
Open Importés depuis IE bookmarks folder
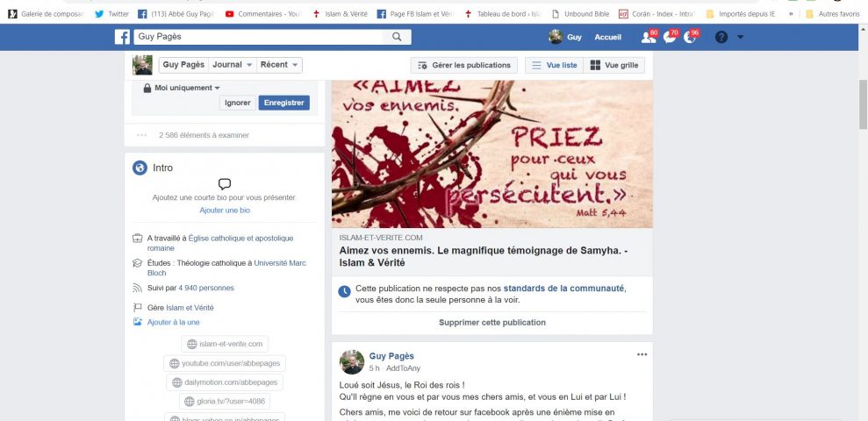click(x=741, y=14)
